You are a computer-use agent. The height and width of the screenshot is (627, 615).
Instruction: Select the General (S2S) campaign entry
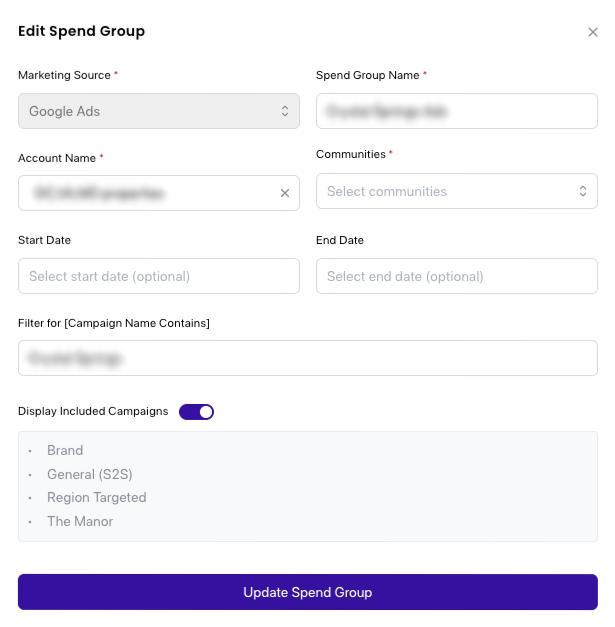coord(90,474)
